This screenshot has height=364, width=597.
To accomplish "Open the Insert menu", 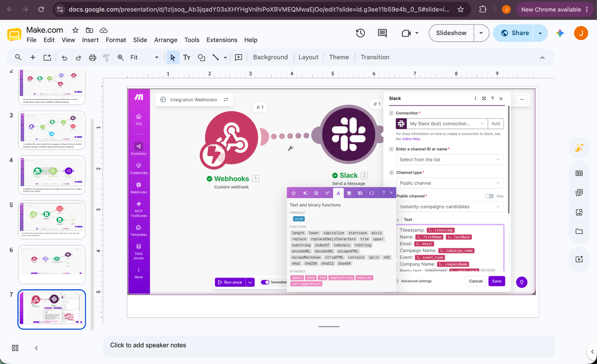I will [90, 40].
